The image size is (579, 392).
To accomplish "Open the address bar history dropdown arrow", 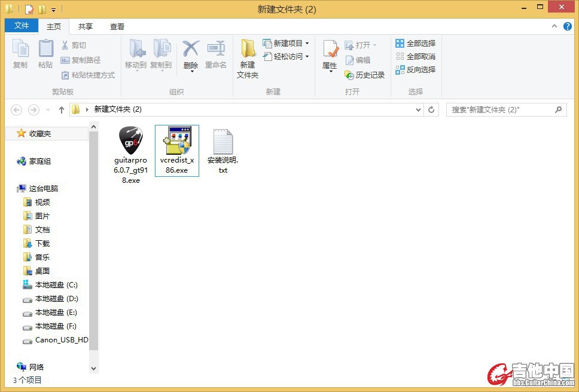I will (x=418, y=110).
